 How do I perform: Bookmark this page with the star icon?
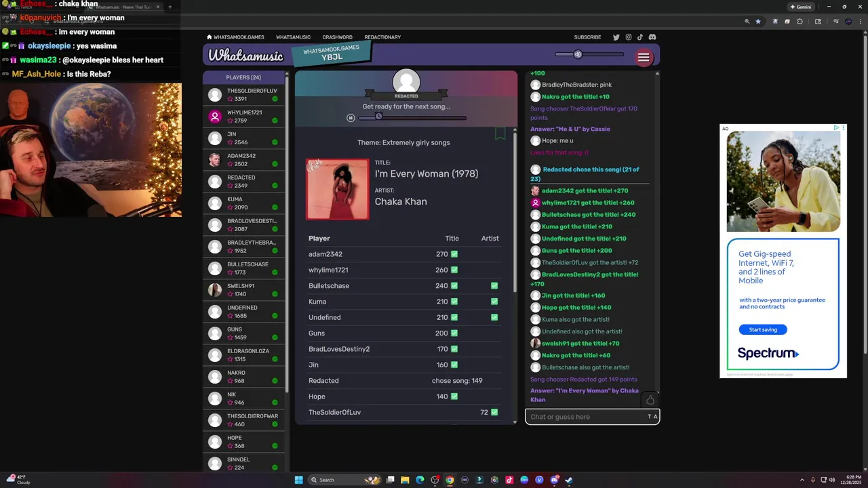[x=758, y=21]
